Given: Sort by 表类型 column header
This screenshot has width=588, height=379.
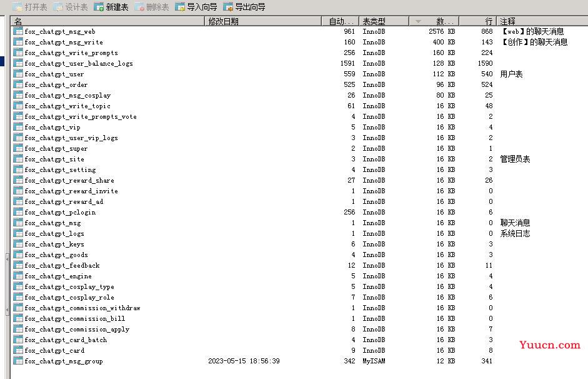Looking at the screenshot, I should [384, 21].
